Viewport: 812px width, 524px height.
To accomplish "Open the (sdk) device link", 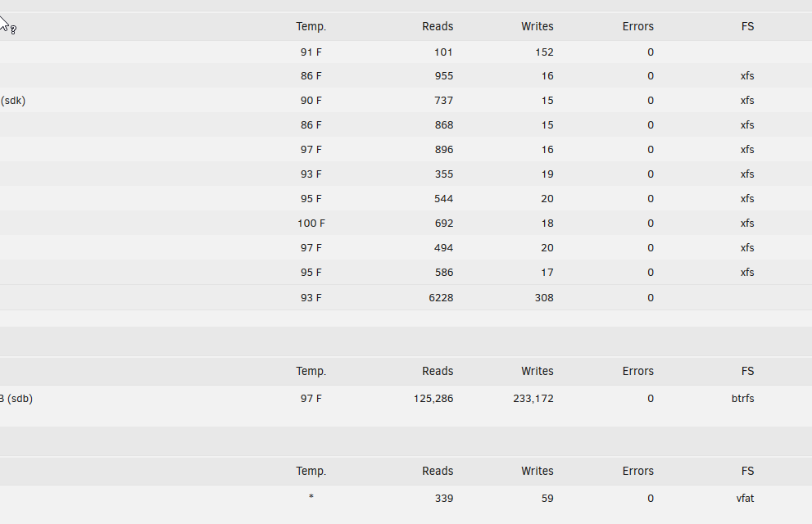I will pyautogui.click(x=13, y=101).
